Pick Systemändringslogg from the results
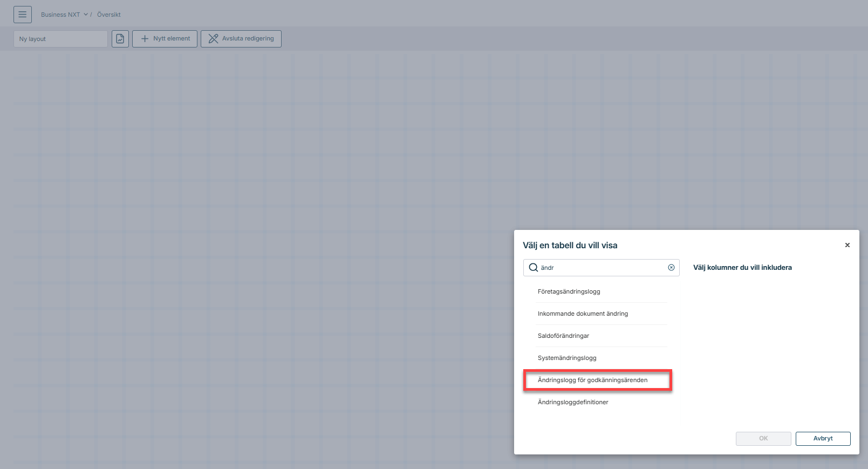Image resolution: width=868 pixels, height=469 pixels. point(567,358)
